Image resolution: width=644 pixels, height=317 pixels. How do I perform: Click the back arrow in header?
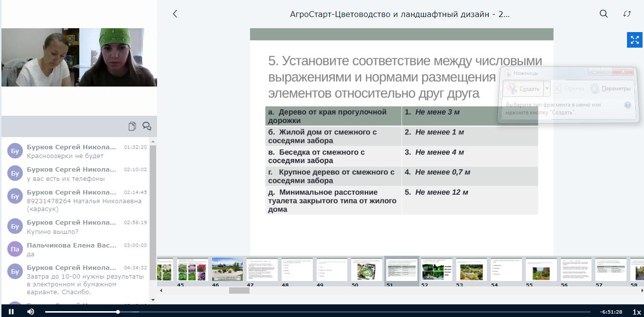(175, 14)
